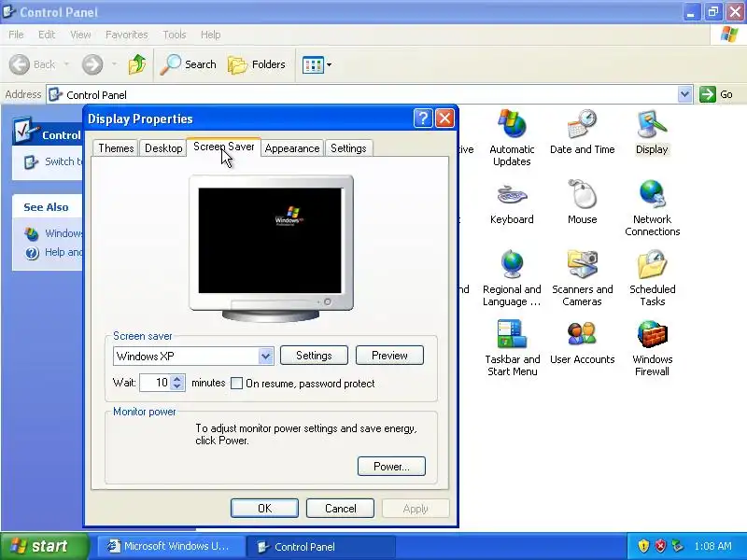The image size is (747, 560).
Task: Click Cancel in Display Properties
Action: click(x=340, y=508)
